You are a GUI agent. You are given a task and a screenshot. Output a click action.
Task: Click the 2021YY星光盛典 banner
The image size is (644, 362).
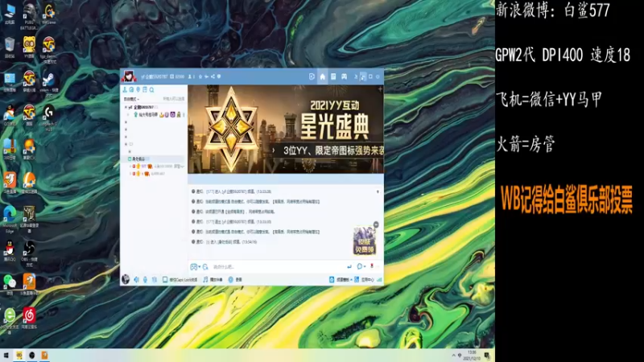coord(286,130)
